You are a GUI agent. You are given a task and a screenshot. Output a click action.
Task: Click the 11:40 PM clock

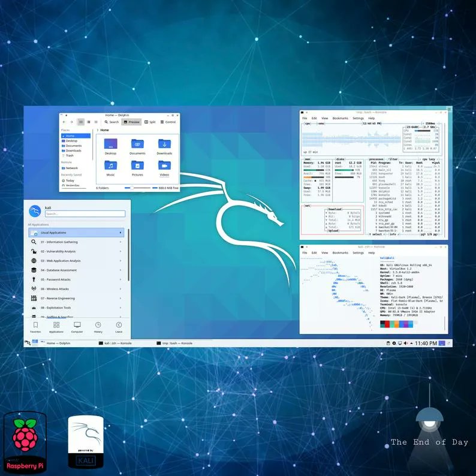(x=426, y=343)
